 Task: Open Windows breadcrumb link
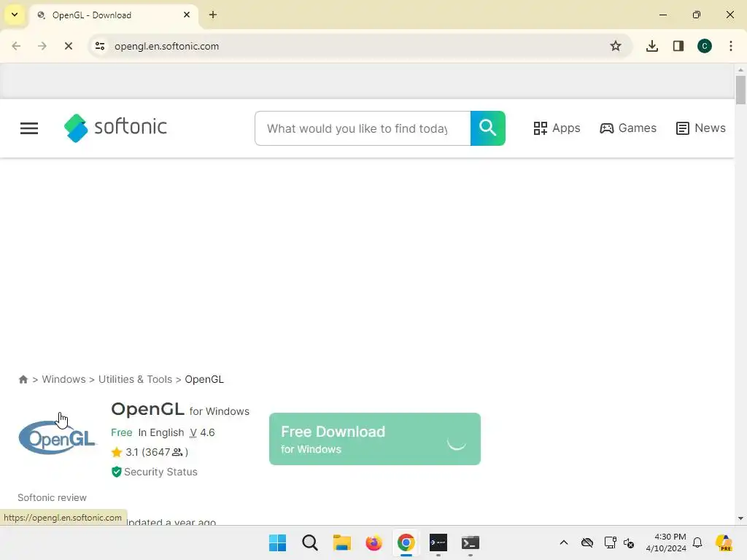(64, 379)
